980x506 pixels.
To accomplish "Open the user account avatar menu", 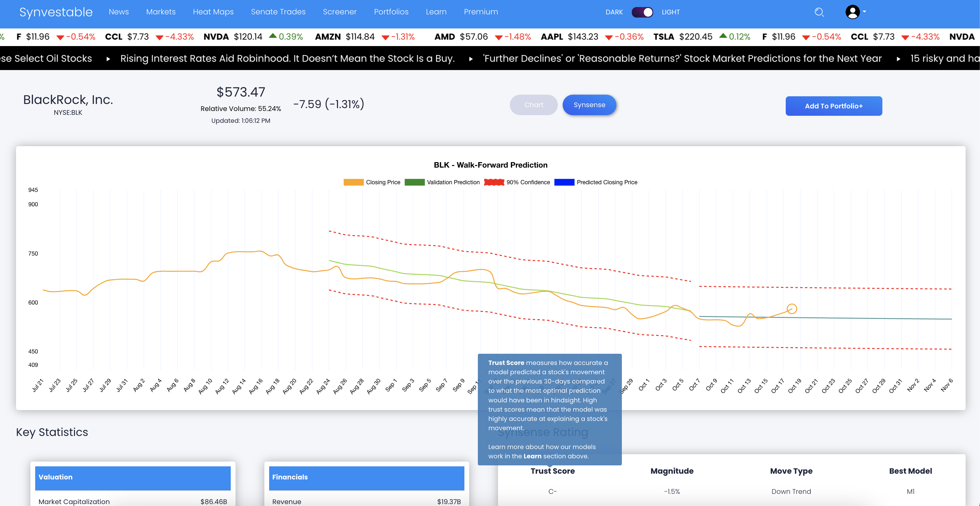I will (852, 12).
